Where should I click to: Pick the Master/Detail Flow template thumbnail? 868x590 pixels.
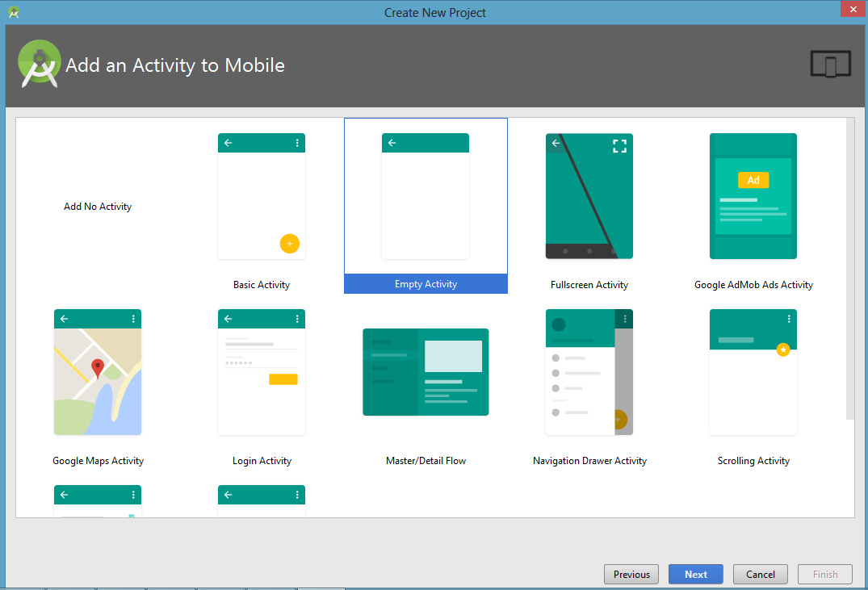(426, 372)
